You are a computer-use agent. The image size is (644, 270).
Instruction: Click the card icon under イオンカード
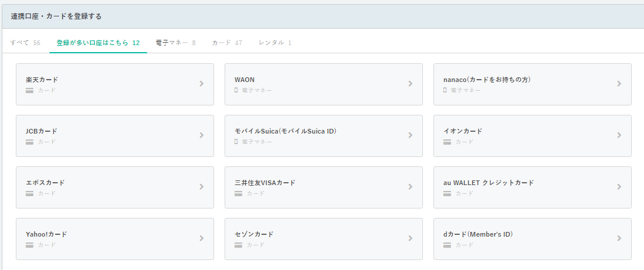(x=447, y=142)
